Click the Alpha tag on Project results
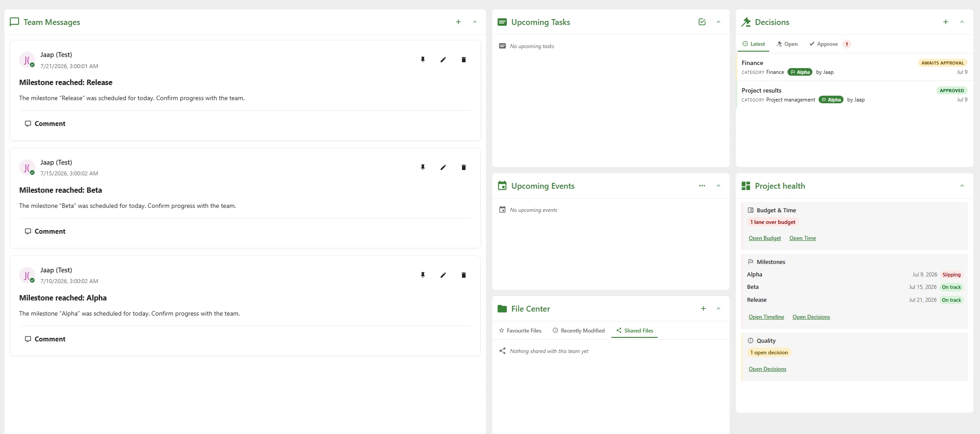980x434 pixels. click(x=831, y=100)
